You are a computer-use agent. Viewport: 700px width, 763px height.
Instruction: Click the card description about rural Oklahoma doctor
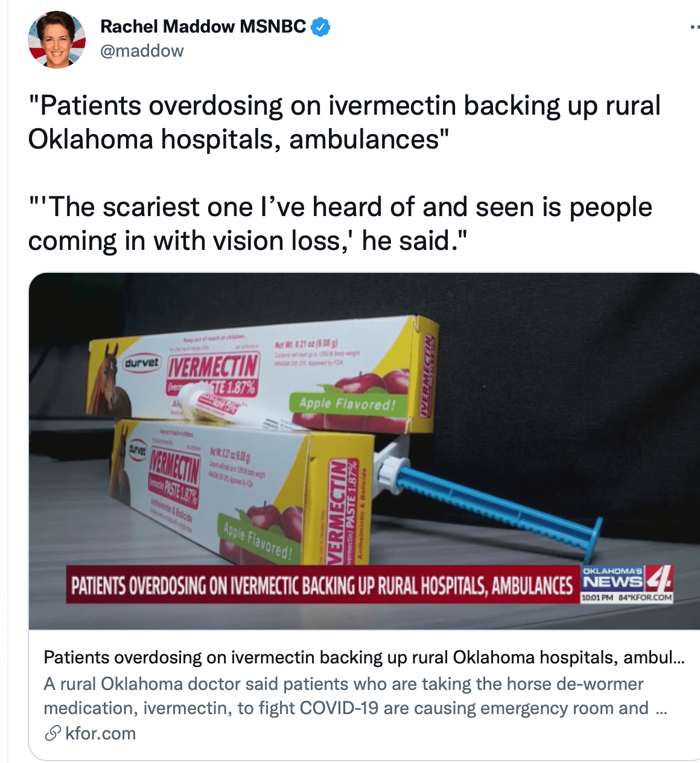(x=355, y=696)
